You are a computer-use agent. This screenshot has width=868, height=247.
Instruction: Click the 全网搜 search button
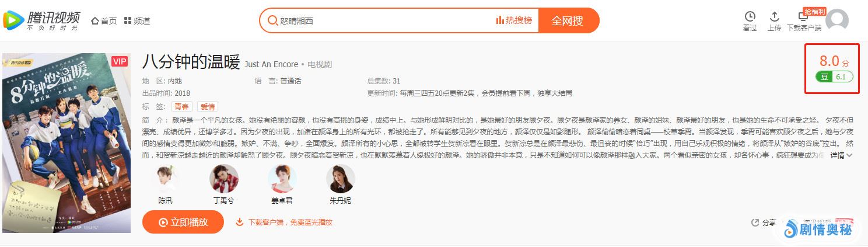568,20
